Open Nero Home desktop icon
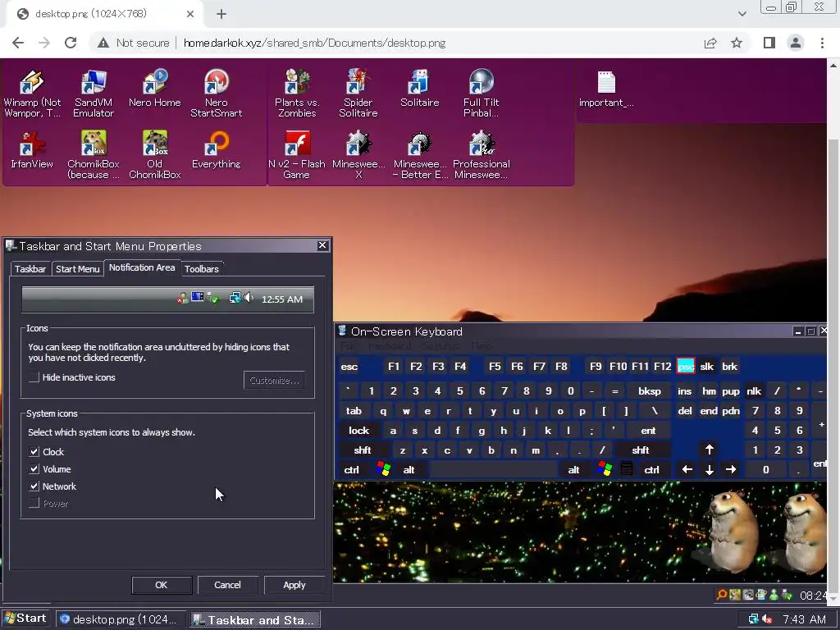 155,89
